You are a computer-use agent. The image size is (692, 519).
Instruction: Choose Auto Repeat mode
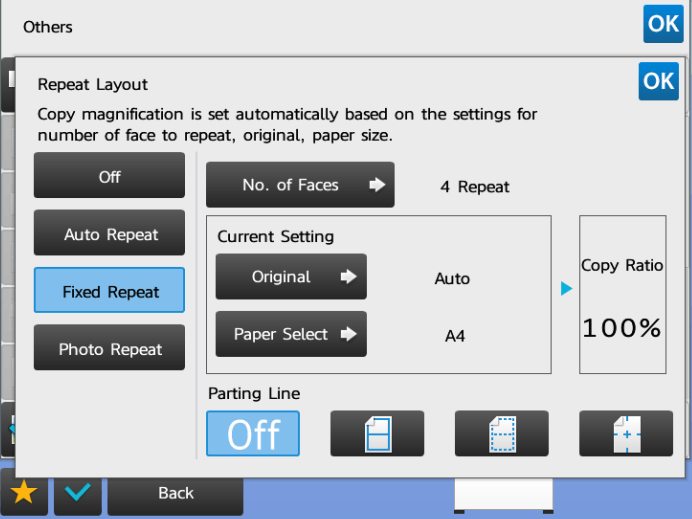click(x=109, y=233)
